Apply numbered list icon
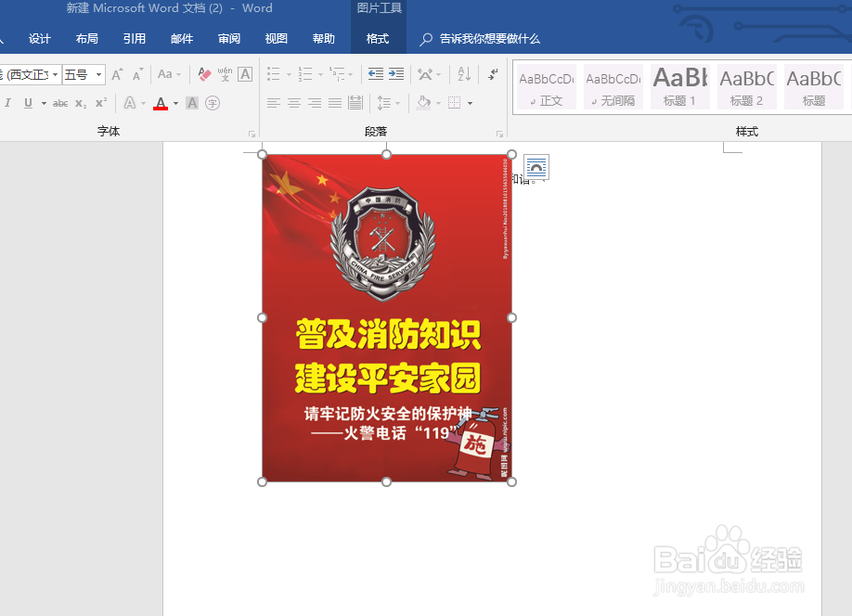The width and height of the screenshot is (852, 616). 305,74
